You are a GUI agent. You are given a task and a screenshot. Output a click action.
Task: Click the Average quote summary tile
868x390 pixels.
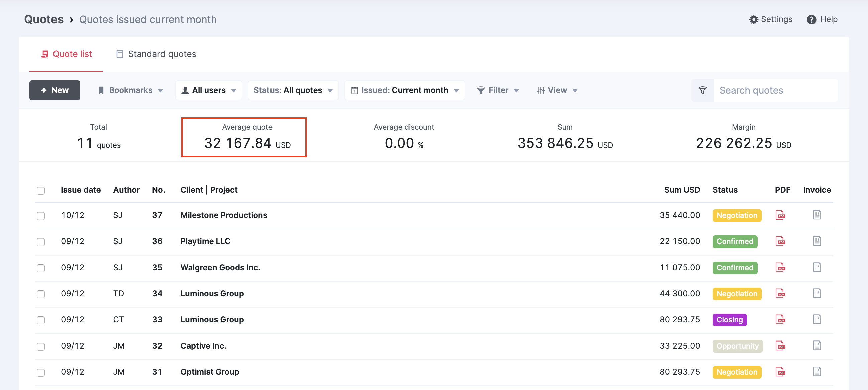(244, 137)
